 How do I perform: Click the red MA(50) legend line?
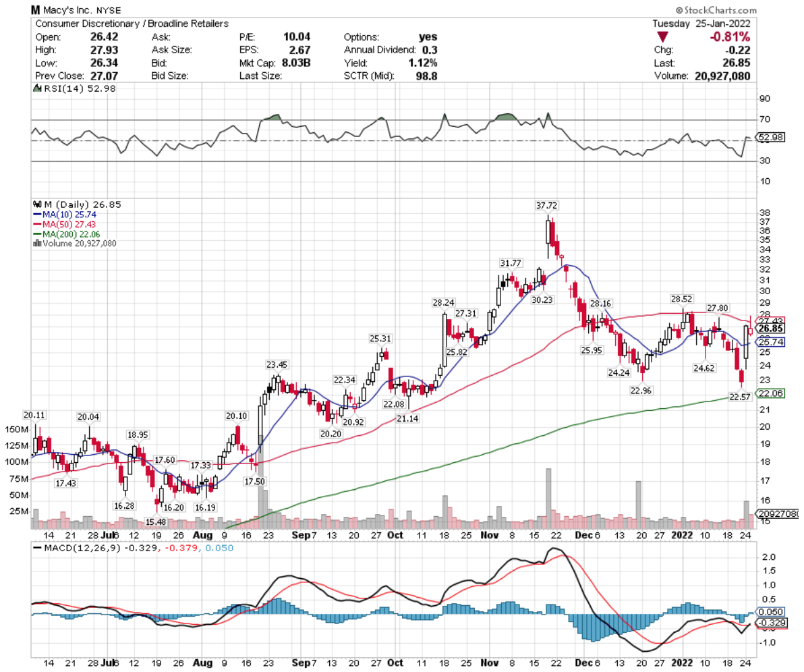click(x=37, y=225)
